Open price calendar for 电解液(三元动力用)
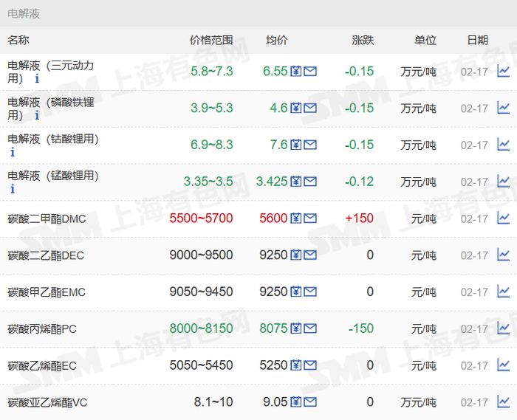Image resolution: width=517 pixels, height=420 pixels. [295, 71]
